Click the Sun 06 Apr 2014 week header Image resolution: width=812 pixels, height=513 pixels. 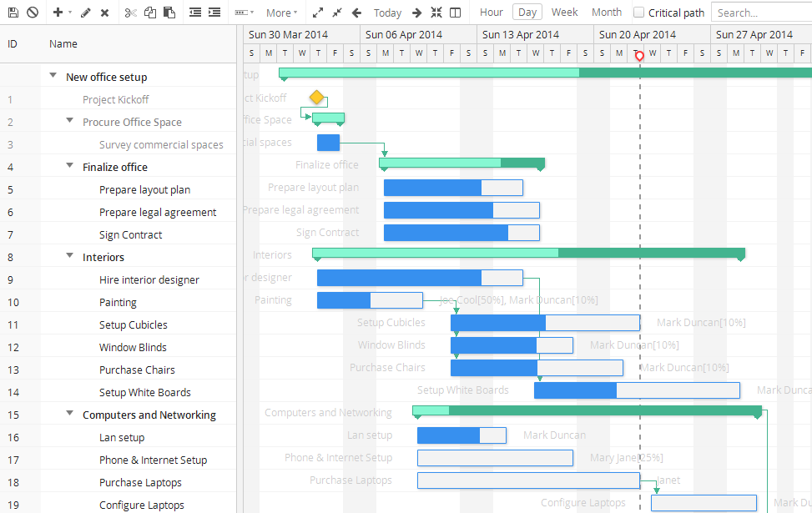pos(418,35)
